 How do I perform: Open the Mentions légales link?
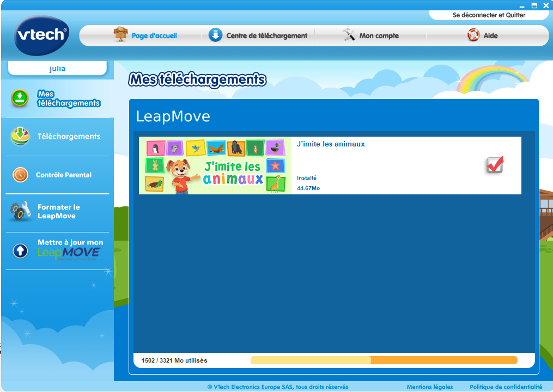pyautogui.click(x=429, y=387)
